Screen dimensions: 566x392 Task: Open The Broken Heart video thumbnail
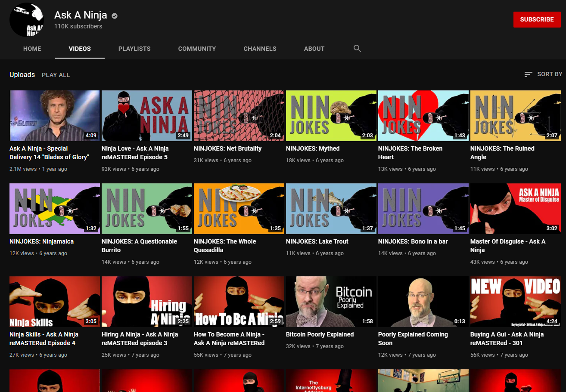[423, 116]
